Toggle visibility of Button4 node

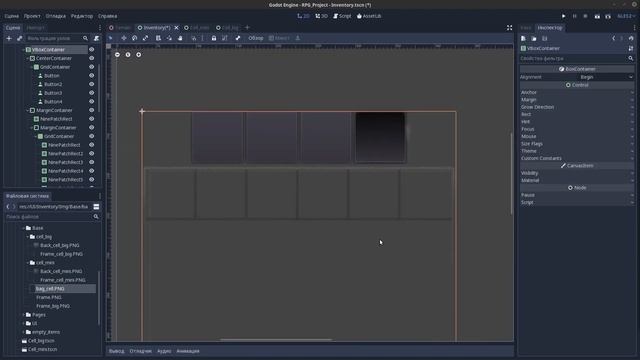[x=91, y=102]
